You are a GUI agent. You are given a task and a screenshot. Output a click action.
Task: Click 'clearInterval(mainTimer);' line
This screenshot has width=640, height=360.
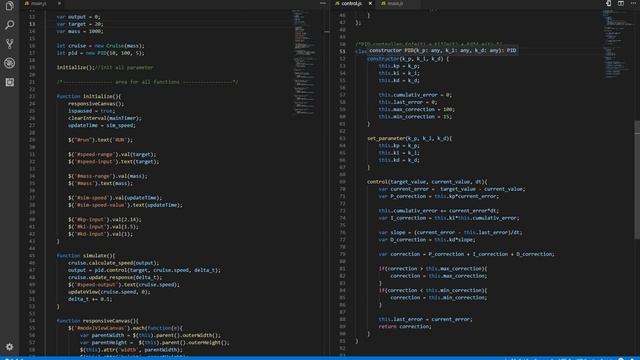tap(105, 118)
